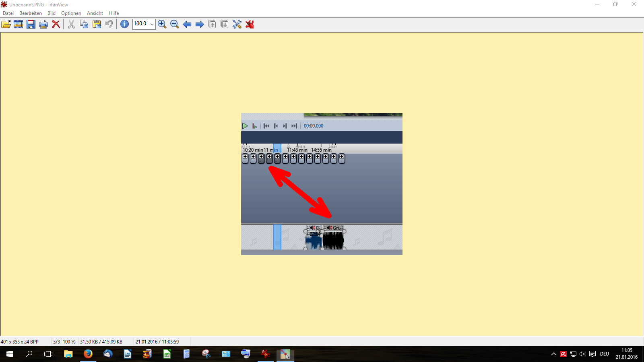Open the Bild menu
Screen dimensions: 644x362
(52, 13)
